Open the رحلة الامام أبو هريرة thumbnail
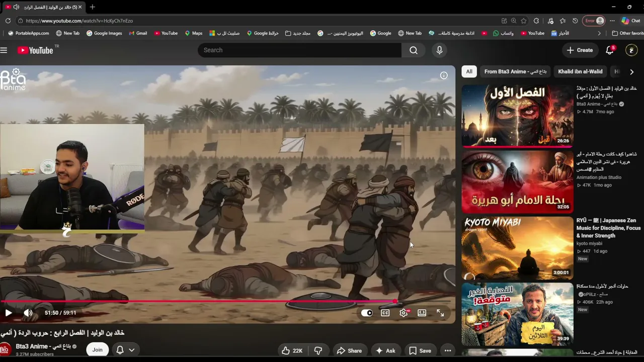 [x=517, y=182]
